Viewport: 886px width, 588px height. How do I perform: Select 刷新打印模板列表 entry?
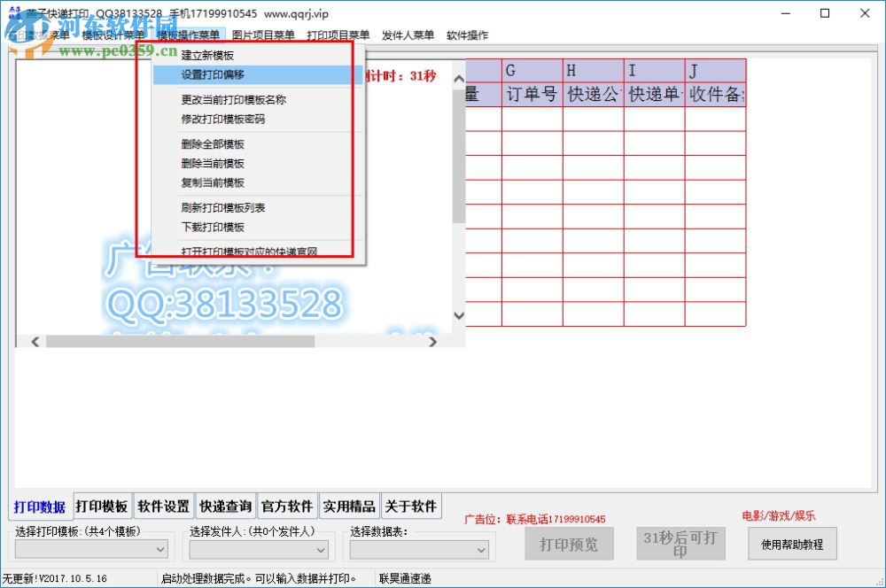coord(257,207)
